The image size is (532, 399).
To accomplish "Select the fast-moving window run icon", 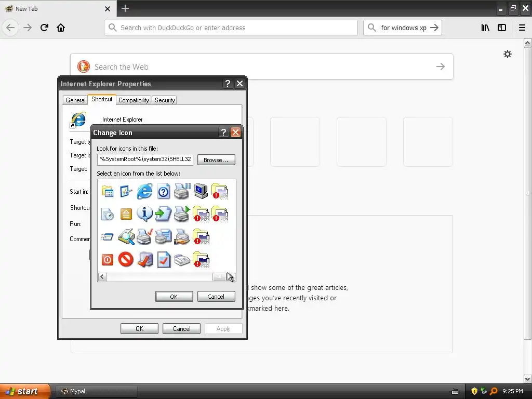I will [108, 237].
